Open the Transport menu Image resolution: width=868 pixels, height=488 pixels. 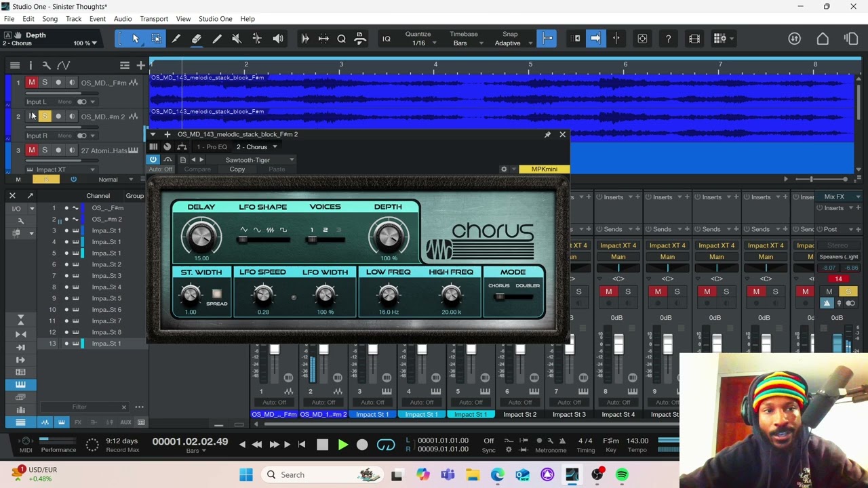[154, 19]
